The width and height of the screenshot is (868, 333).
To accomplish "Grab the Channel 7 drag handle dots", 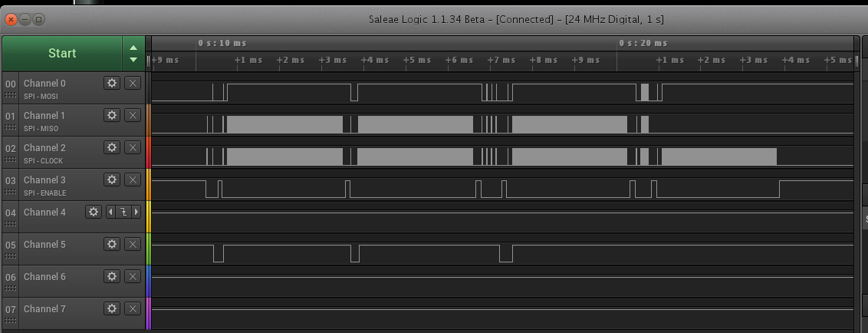I will click(x=11, y=320).
